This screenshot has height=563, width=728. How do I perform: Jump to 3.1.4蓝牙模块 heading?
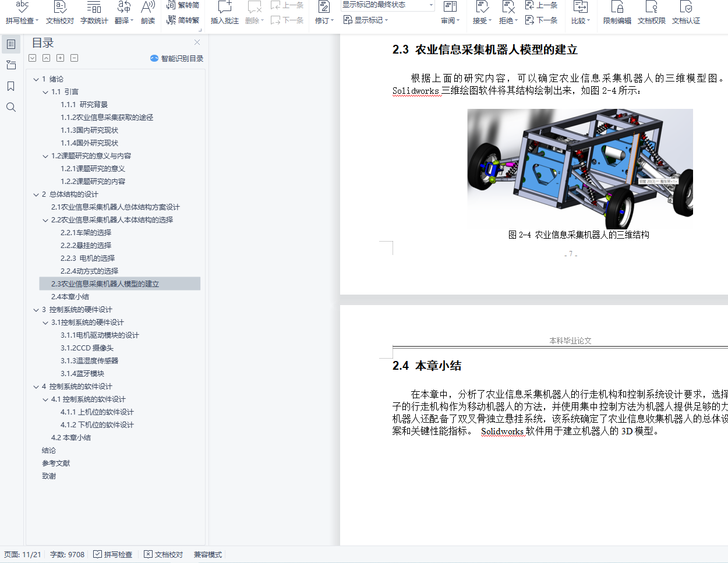coord(83,374)
